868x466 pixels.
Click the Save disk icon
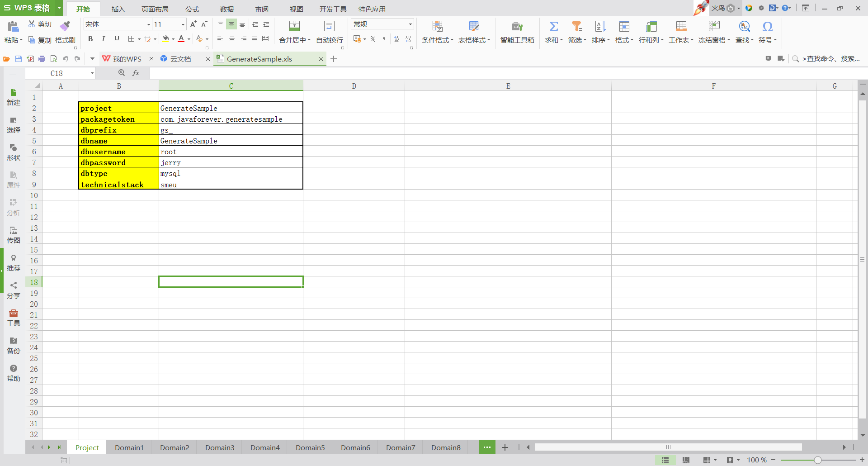(x=19, y=59)
